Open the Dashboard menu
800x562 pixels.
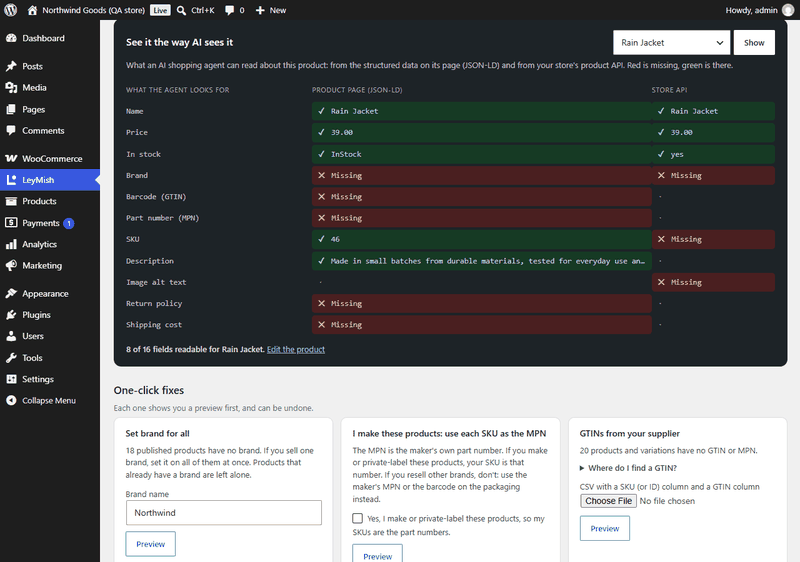tap(50, 38)
